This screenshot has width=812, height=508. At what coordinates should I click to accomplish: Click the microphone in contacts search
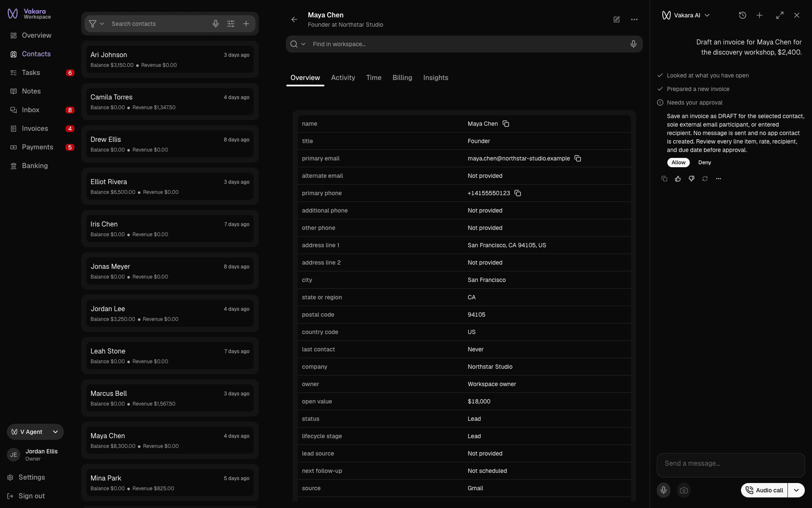(x=216, y=24)
